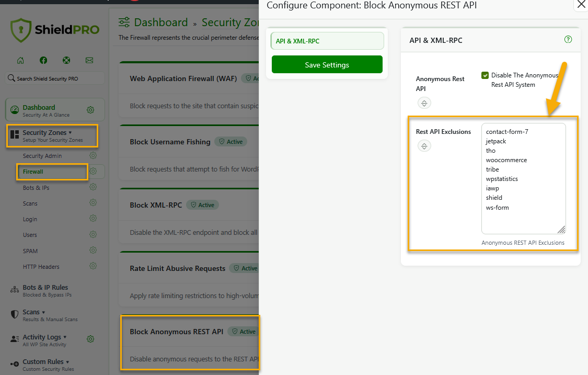The height and width of the screenshot is (375, 588).
Task: Click the ShieldPRO logo
Action: (x=55, y=30)
